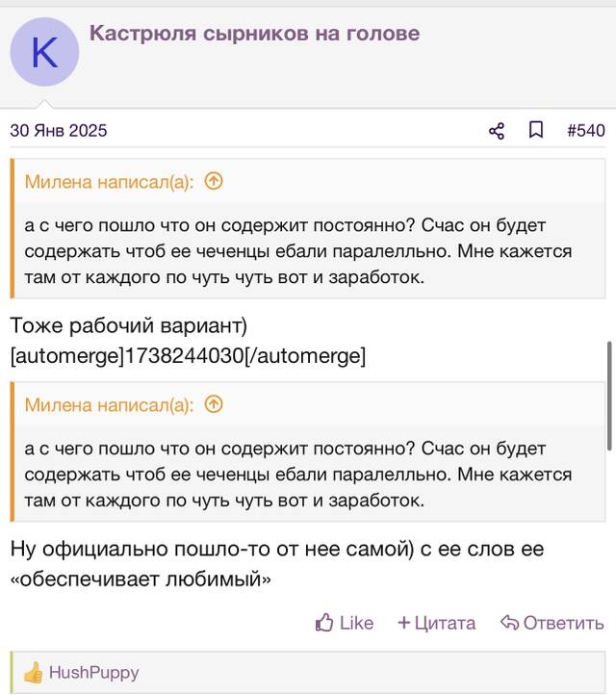616x695 pixels.
Task: Click the post date 30 Янв 2025
Action: 59,130
